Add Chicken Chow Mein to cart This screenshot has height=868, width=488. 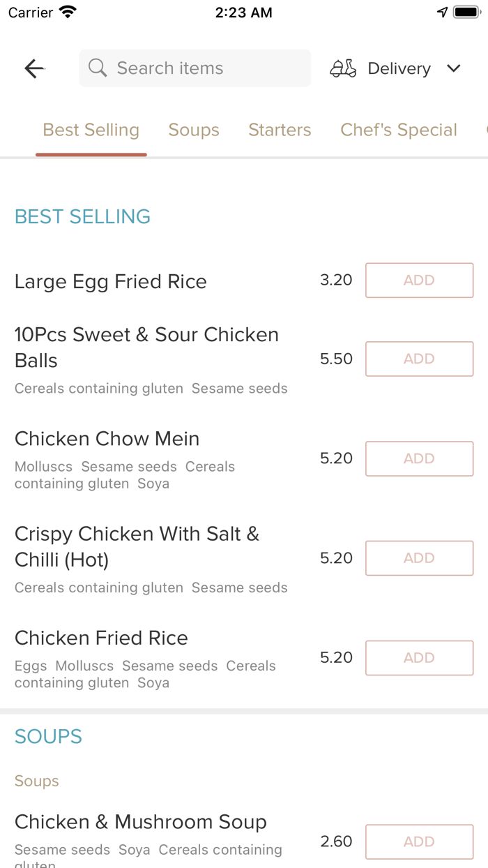(419, 458)
